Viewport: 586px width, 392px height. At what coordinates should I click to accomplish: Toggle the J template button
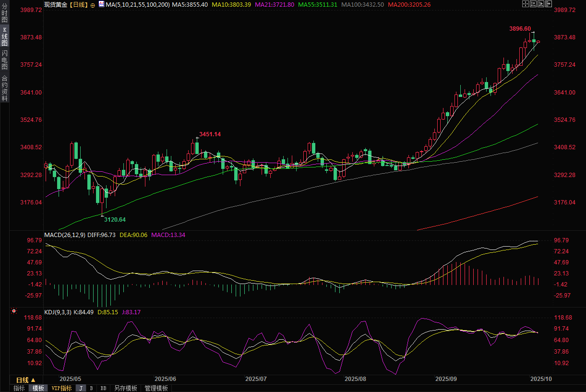pyautogui.click(x=81, y=388)
